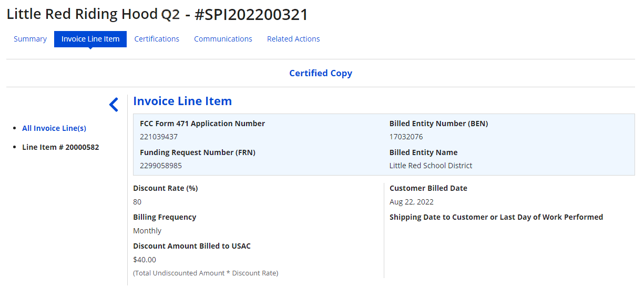Screen dimensions: 644x287
Task: Click the discount rate value 80
Action: tap(137, 202)
